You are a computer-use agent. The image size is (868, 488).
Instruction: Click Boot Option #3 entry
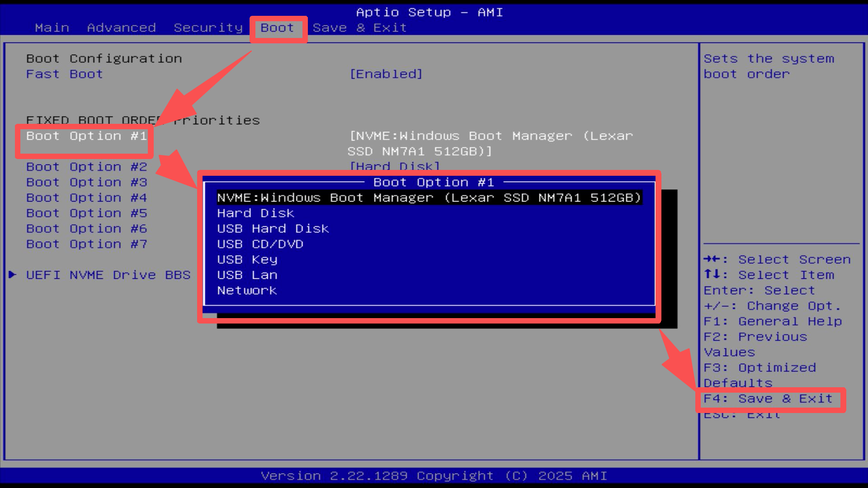86,182
